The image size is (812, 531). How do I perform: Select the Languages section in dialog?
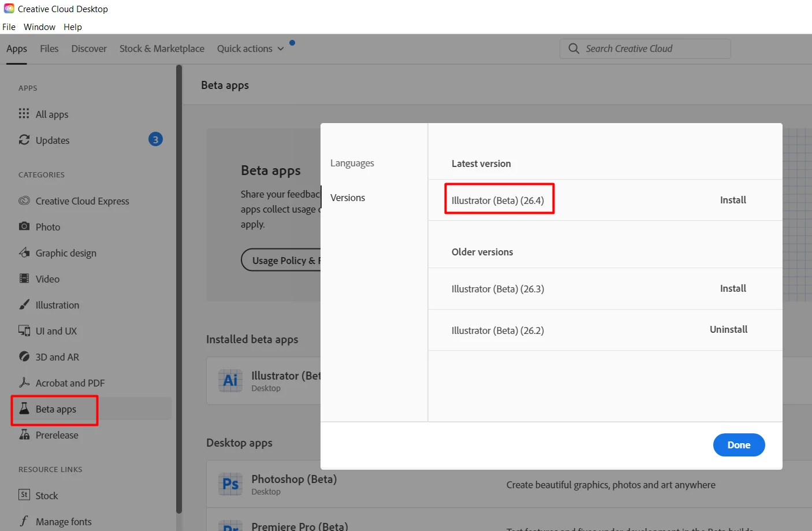pyautogui.click(x=352, y=163)
